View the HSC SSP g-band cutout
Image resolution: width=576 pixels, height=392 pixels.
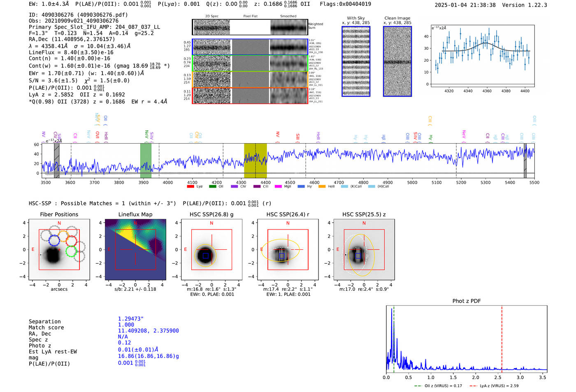pyautogui.click(x=211, y=250)
